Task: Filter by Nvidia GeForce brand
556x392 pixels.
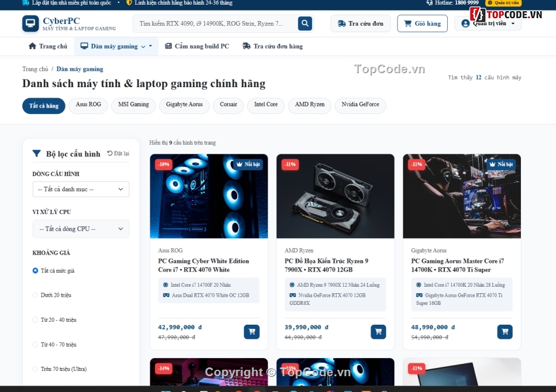Action: [361, 105]
